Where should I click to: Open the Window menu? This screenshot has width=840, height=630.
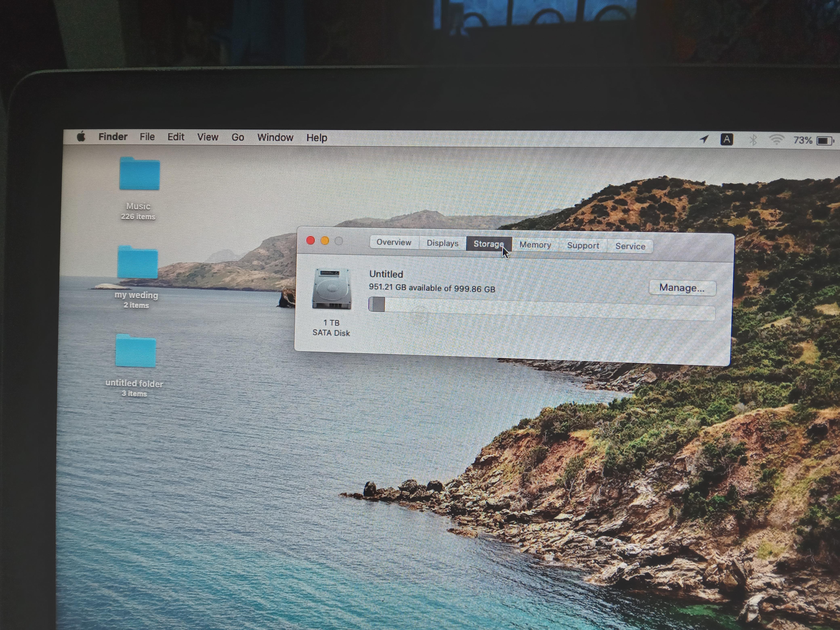pyautogui.click(x=275, y=138)
